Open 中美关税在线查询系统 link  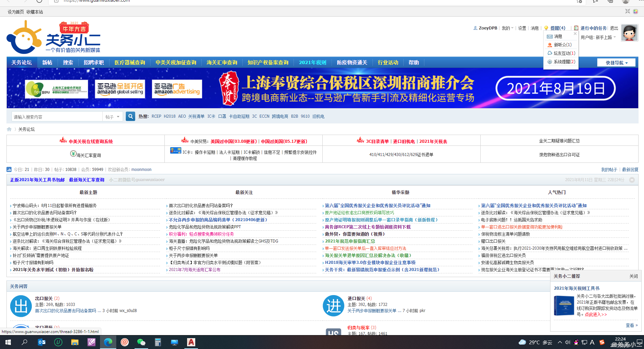coord(91,141)
